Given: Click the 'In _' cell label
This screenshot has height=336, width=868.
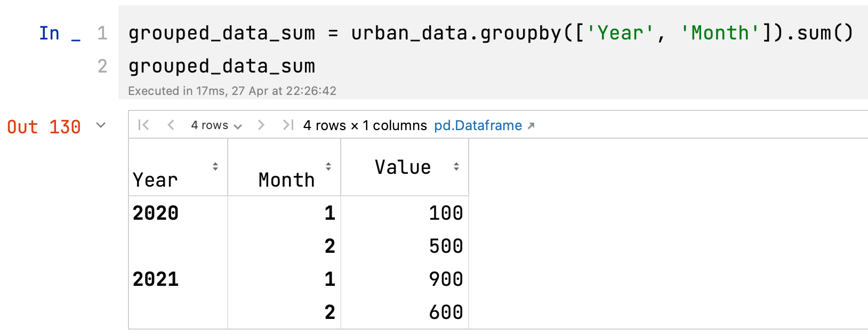Looking at the screenshot, I should point(60,33).
